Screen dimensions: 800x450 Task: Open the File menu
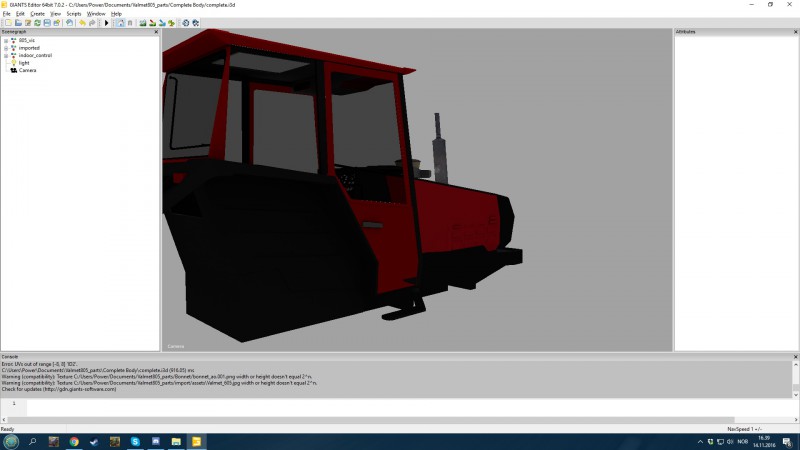[x=7, y=14]
